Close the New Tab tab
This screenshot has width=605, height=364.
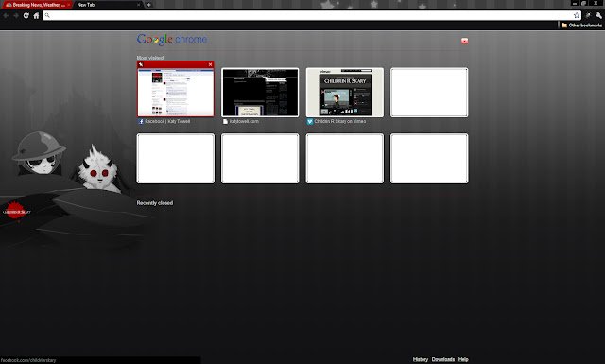coord(139,5)
